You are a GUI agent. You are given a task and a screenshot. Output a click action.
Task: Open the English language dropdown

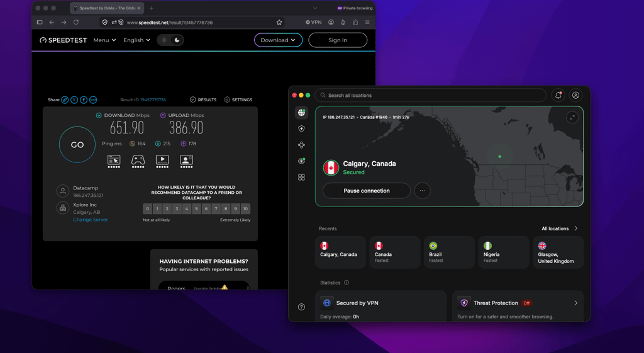pyautogui.click(x=136, y=40)
